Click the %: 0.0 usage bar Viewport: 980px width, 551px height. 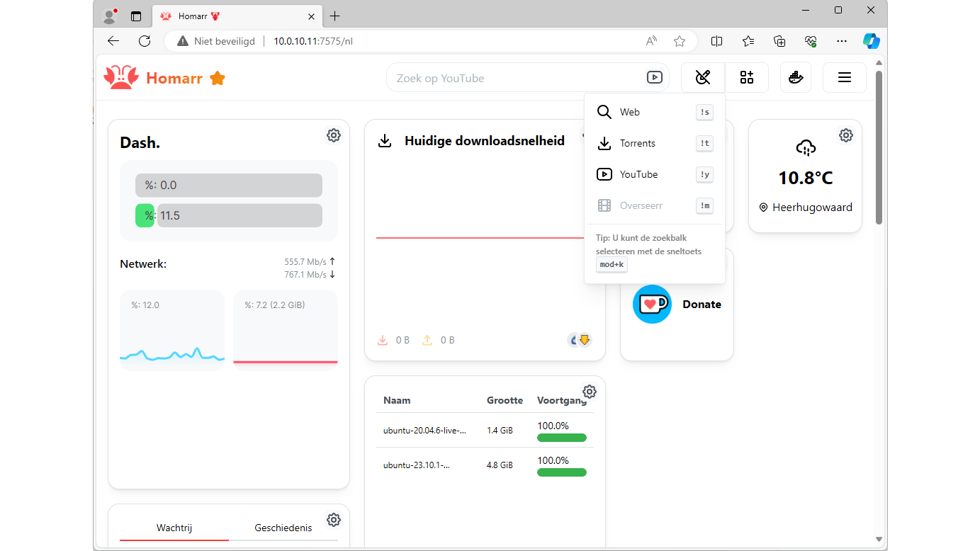(x=229, y=185)
